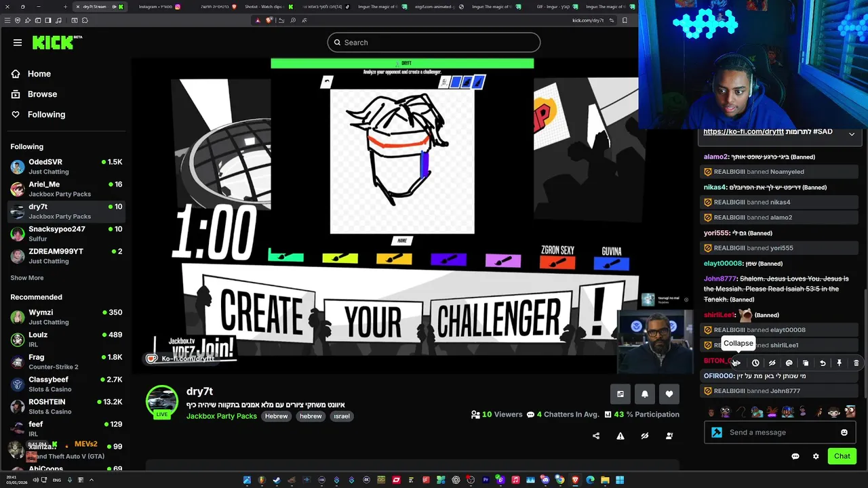Toggle the follow heart button
This screenshot has width=868, height=488.
(x=669, y=394)
